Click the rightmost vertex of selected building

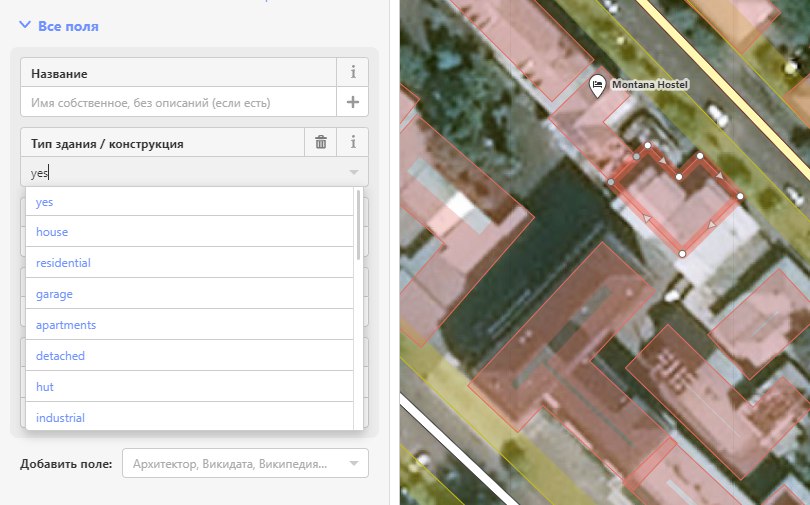tap(740, 196)
